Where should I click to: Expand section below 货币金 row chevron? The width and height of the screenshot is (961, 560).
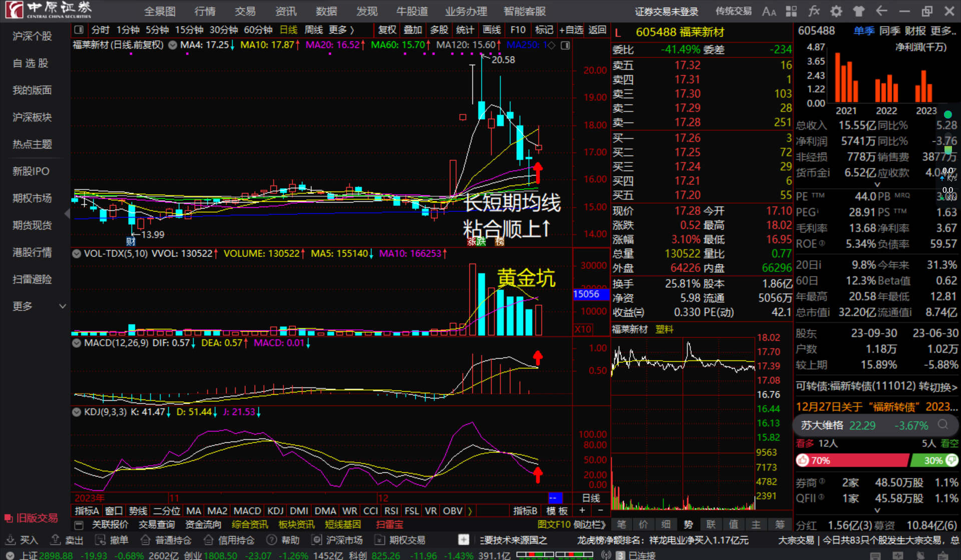(877, 185)
